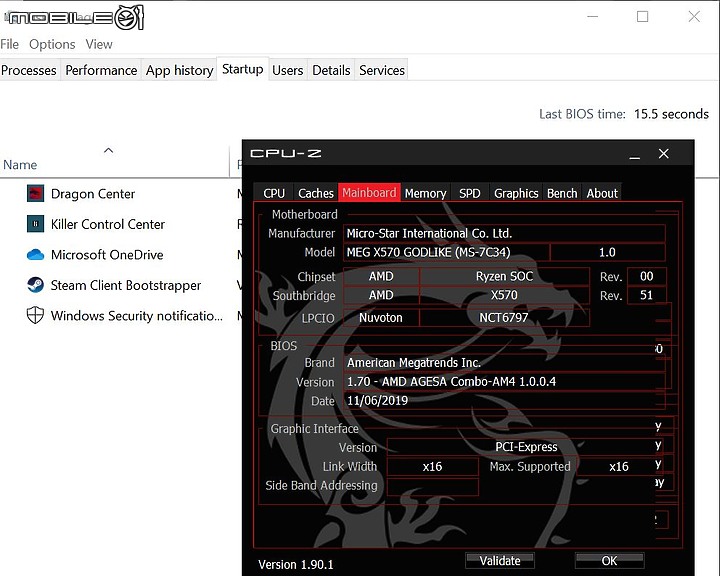
Task: Open CPU-Z Memory tab
Action: (x=426, y=193)
